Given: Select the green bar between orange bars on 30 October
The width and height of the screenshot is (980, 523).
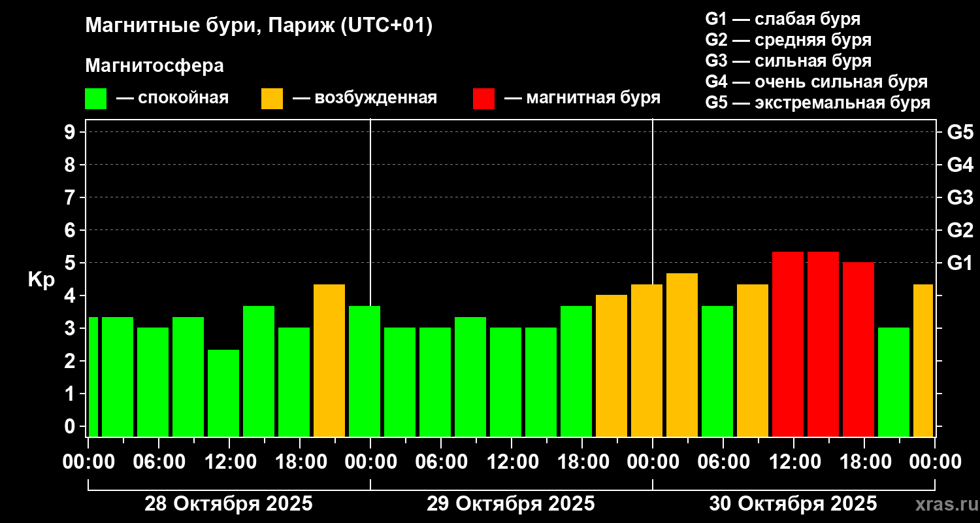Looking at the screenshot, I should click(x=717, y=371).
